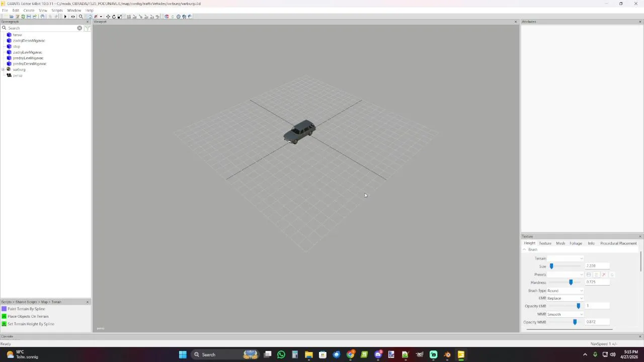
Task: Click the Hardness value field 0.725
Action: pyautogui.click(x=597, y=282)
